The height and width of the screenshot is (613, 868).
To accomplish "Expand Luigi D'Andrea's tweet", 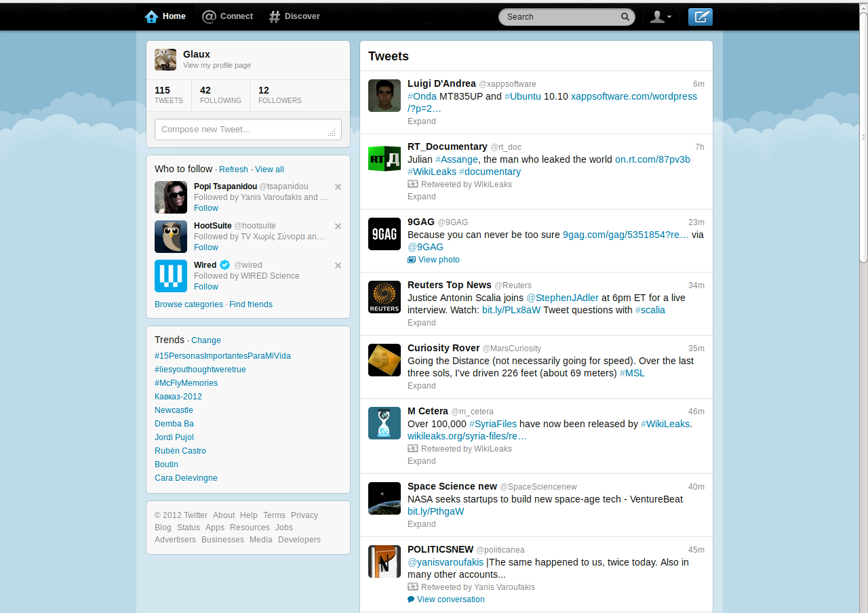I will click(x=422, y=121).
